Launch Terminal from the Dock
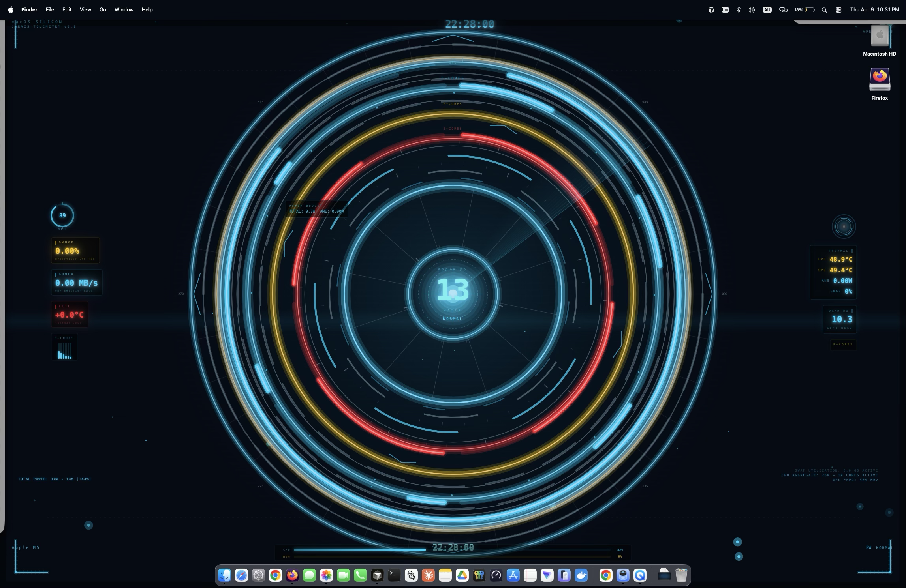The image size is (906, 588). tap(393, 575)
